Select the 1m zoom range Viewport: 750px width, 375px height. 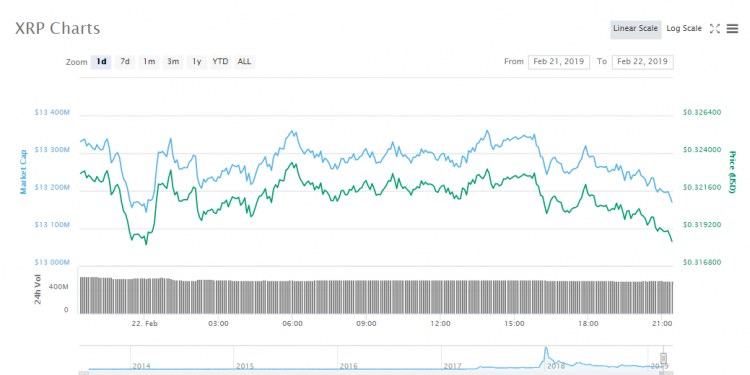tap(149, 62)
